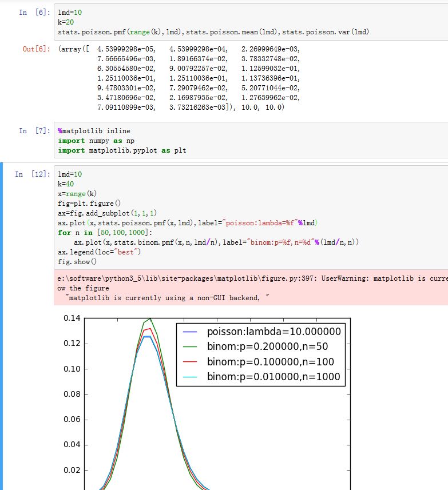448x490 pixels.
Task: Click the red binom n=100 legend line
Action: pos(190,362)
